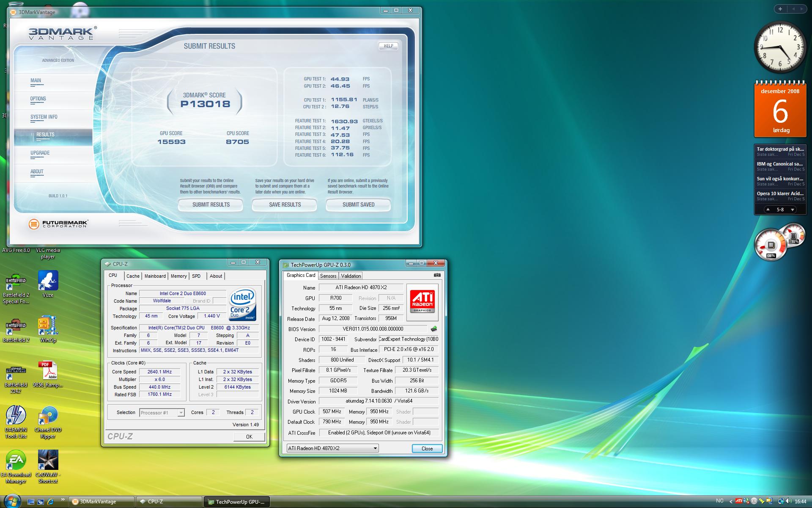Viewport: 812px width, 508px height.
Task: Open the Vuze desktop shortcut
Action: click(48, 284)
